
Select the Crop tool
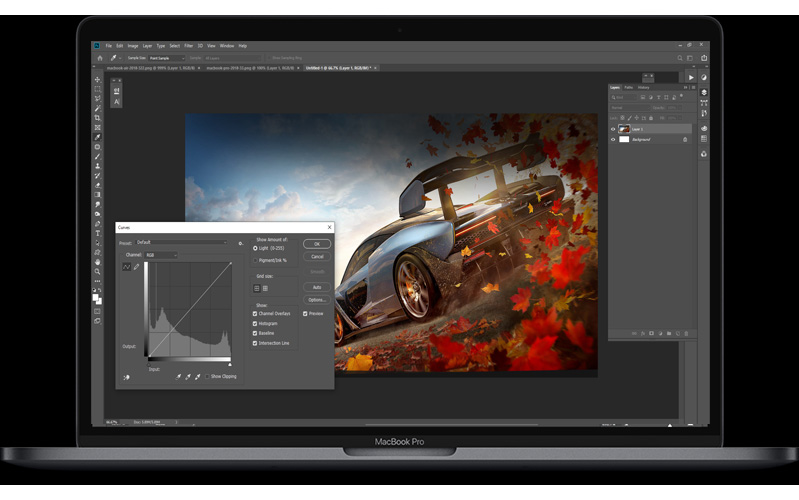(x=97, y=118)
